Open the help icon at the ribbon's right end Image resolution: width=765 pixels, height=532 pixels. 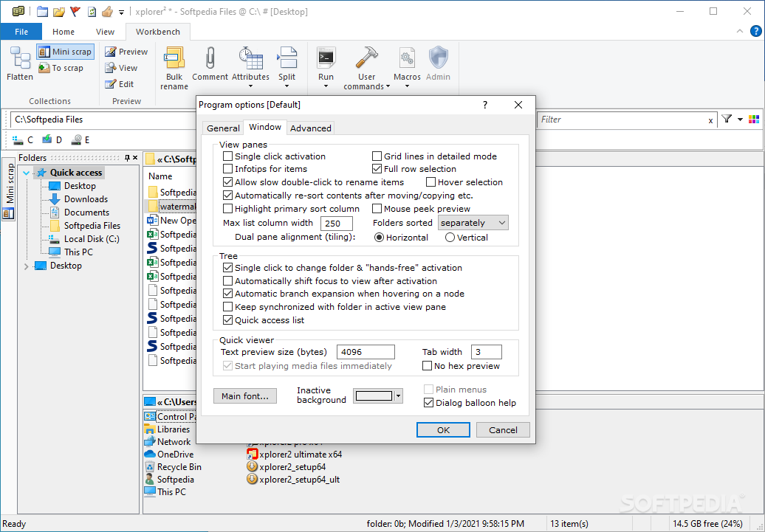click(755, 31)
